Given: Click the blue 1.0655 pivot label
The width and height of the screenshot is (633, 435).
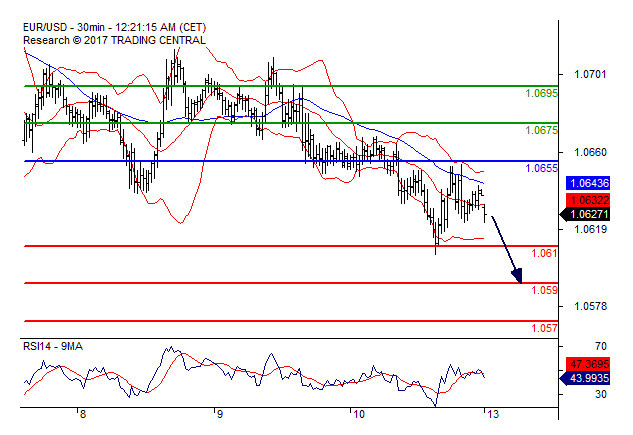Looking at the screenshot, I should tap(541, 168).
